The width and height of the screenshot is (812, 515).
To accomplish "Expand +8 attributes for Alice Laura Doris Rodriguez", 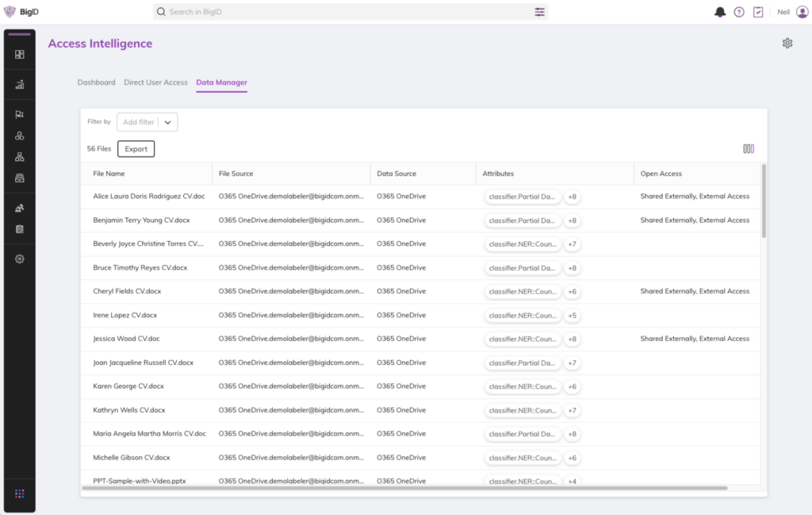I will 573,197.
